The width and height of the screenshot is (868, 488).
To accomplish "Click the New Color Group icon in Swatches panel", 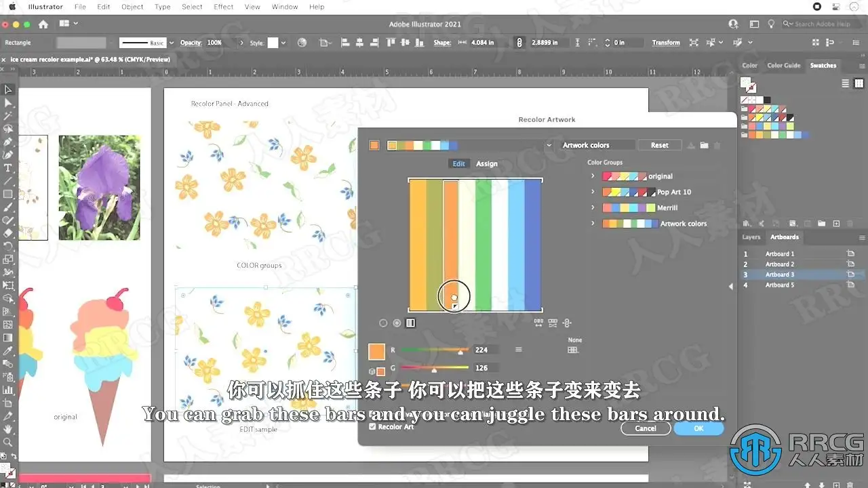I will (x=822, y=224).
